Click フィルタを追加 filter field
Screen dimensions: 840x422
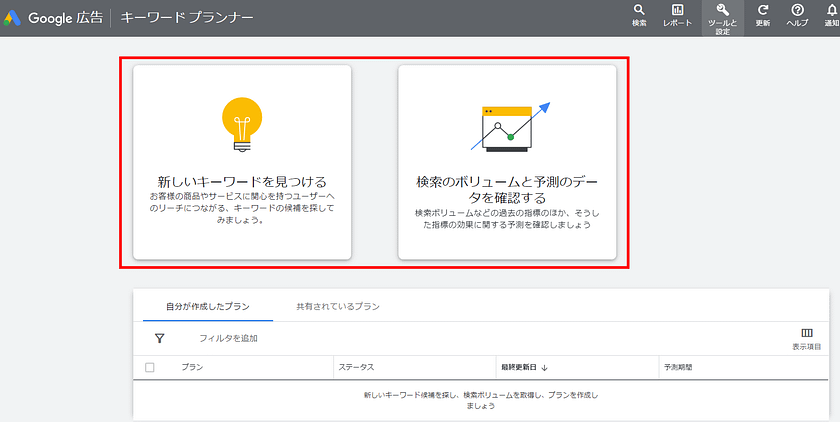228,338
